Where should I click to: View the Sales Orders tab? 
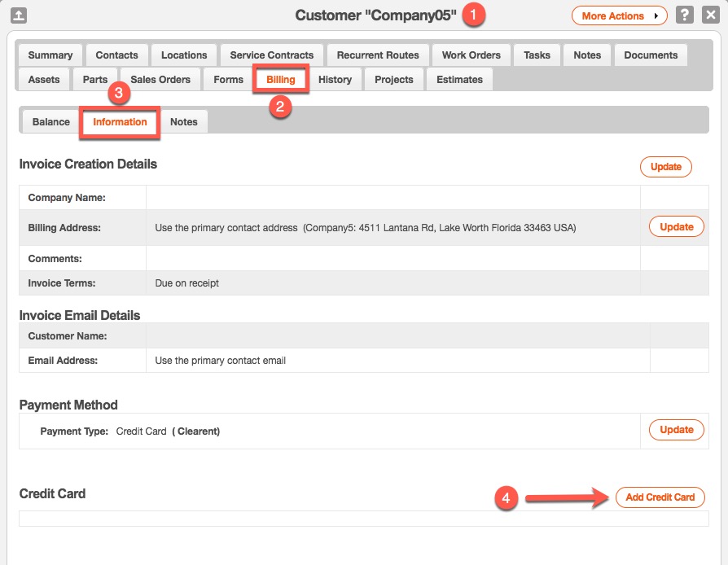pyautogui.click(x=160, y=80)
